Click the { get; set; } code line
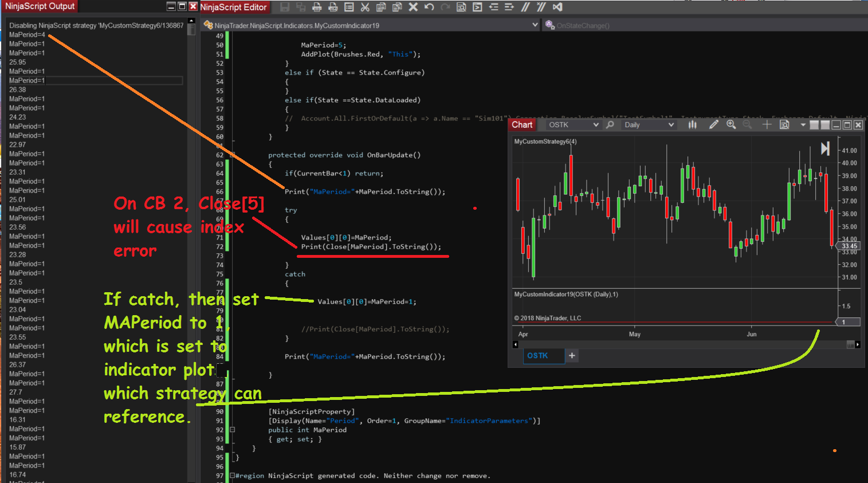868x483 pixels. (x=295, y=439)
